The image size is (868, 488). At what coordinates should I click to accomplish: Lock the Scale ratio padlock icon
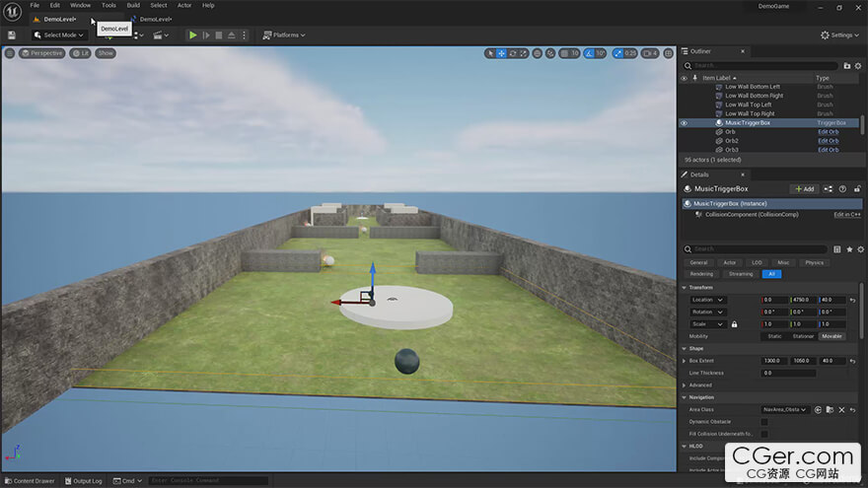(x=734, y=324)
